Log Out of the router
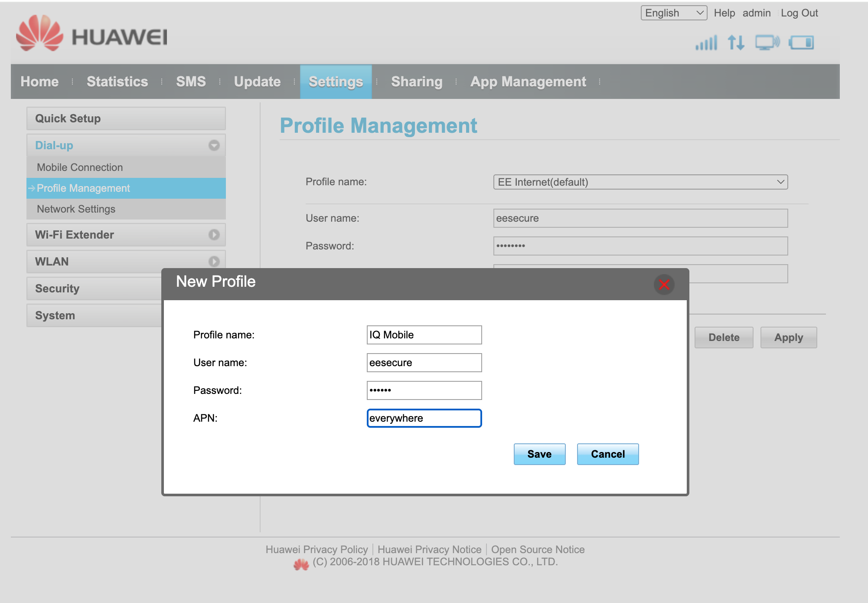 point(799,13)
